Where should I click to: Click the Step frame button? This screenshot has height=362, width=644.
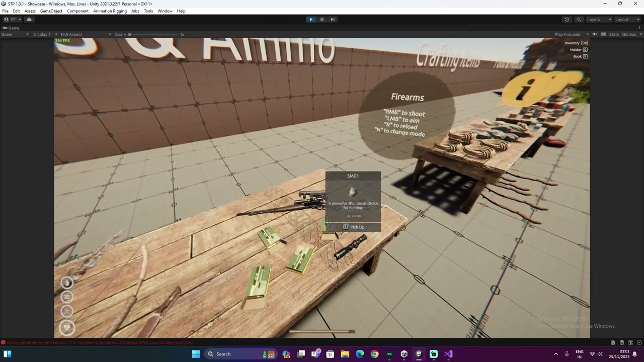(333, 20)
